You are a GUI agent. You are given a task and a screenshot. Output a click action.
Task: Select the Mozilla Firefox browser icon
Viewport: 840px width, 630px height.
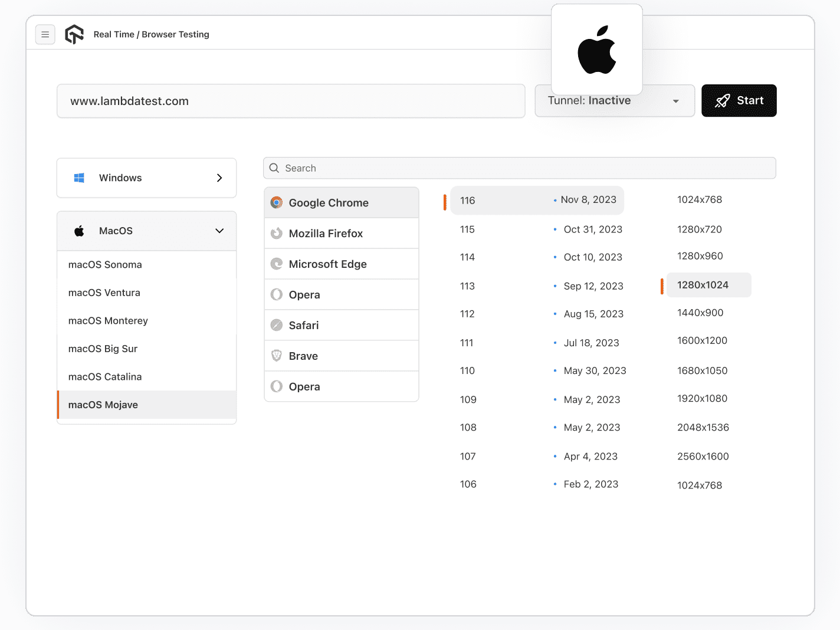click(x=276, y=233)
